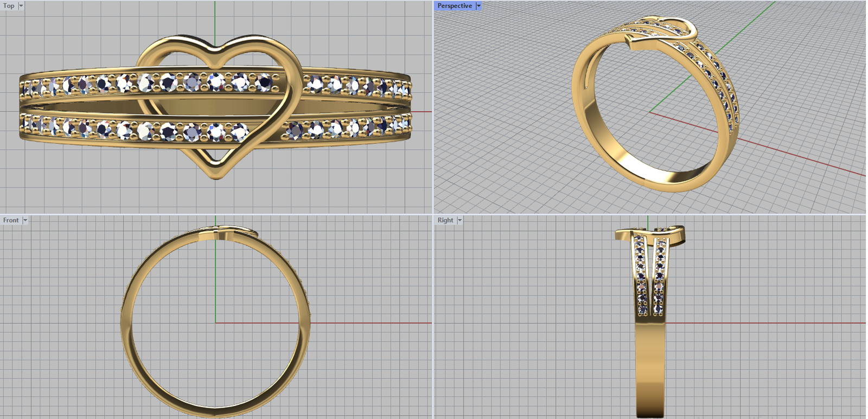Click the Front viewport title label
This screenshot has width=868, height=419.
coord(10,220)
